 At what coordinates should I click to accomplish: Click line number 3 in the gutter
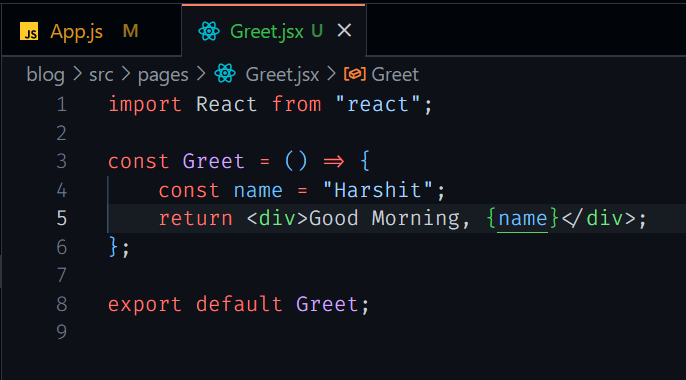[62, 161]
